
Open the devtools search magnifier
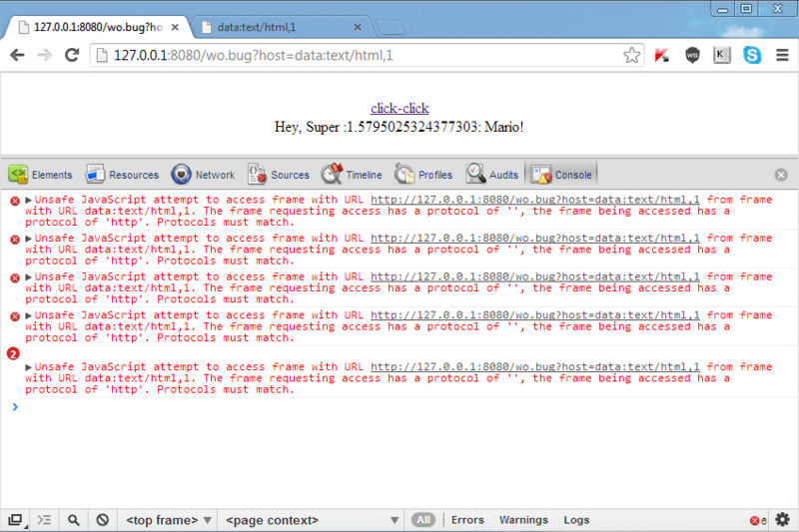click(x=73, y=520)
